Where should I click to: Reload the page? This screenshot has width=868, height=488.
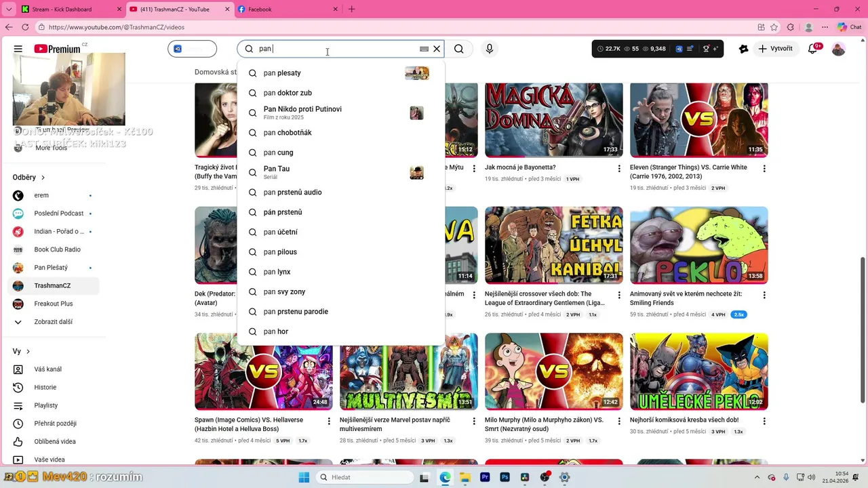point(25,27)
